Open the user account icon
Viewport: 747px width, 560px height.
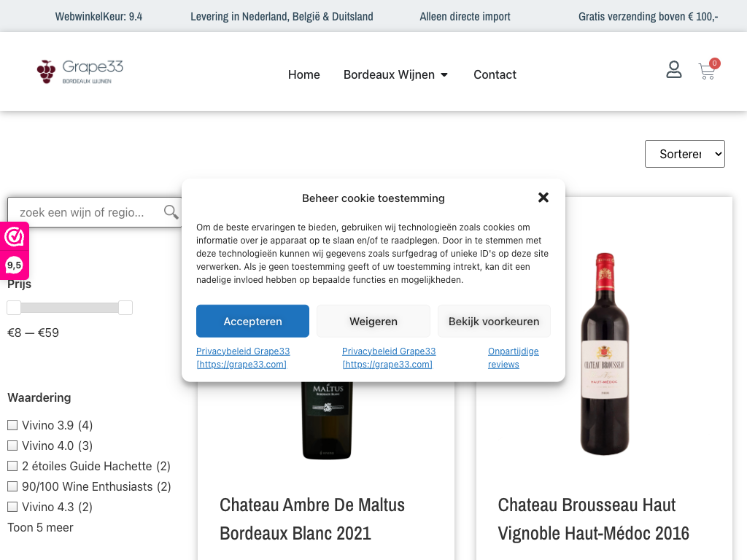(674, 70)
